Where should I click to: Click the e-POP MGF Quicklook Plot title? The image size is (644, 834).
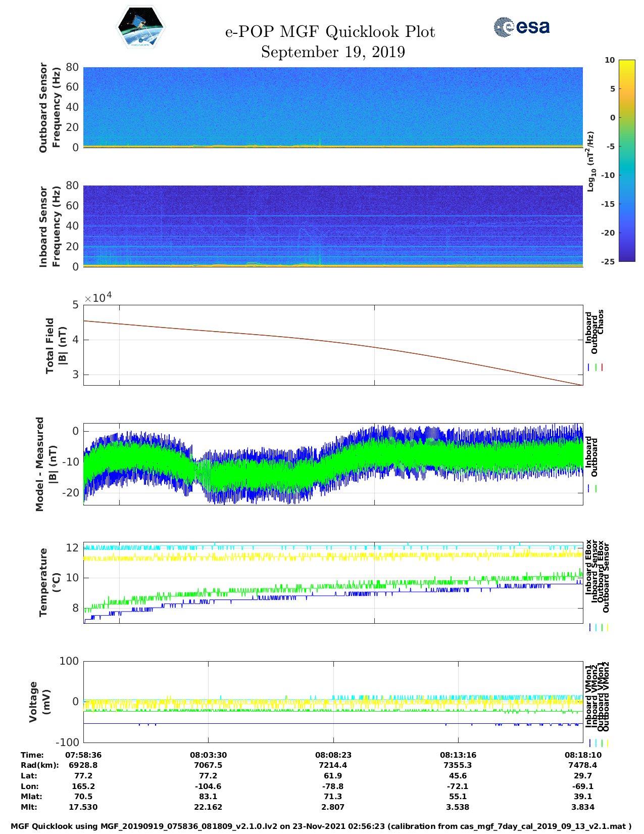coord(330,32)
